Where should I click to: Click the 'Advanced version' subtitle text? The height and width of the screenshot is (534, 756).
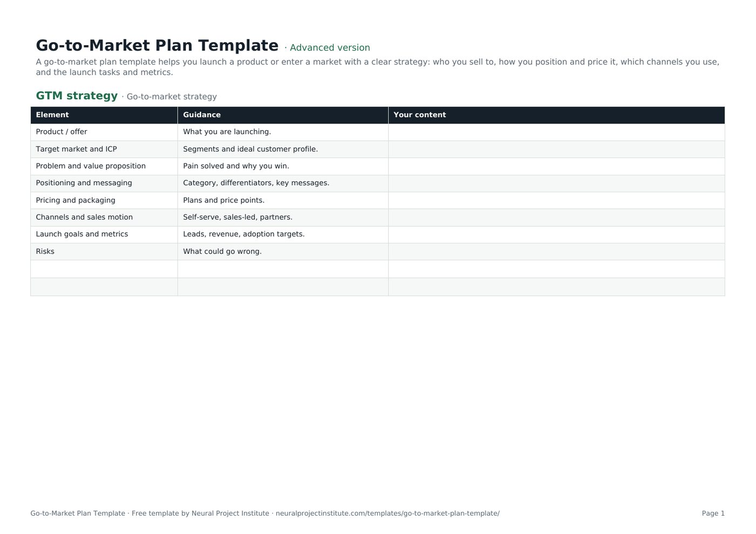coord(330,48)
